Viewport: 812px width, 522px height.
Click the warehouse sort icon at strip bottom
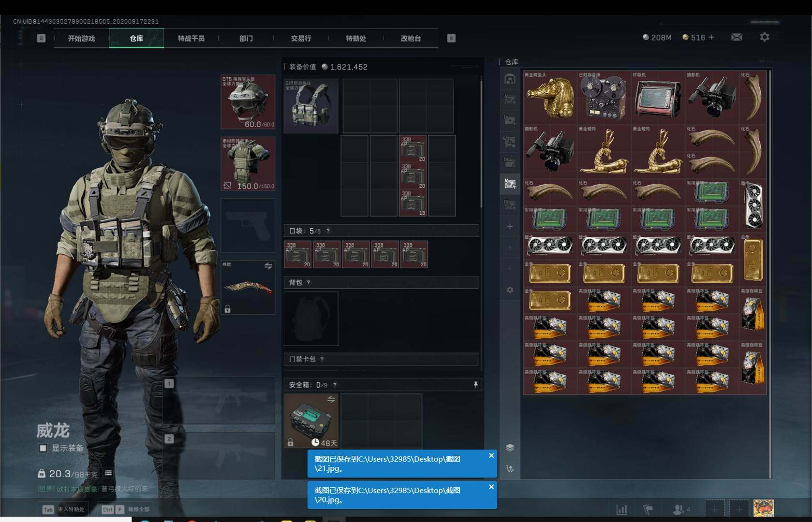click(510, 469)
